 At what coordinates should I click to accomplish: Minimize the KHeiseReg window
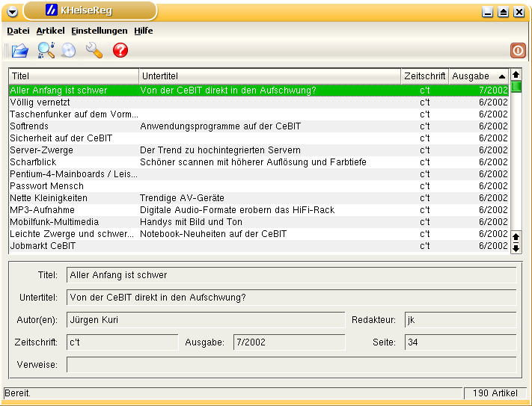tap(488, 12)
